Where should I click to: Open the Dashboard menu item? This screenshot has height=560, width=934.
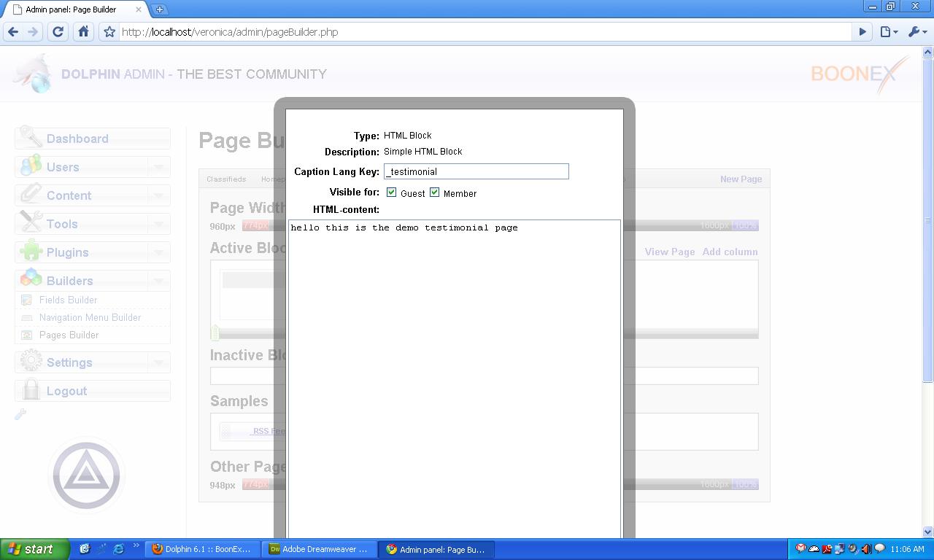[77, 139]
